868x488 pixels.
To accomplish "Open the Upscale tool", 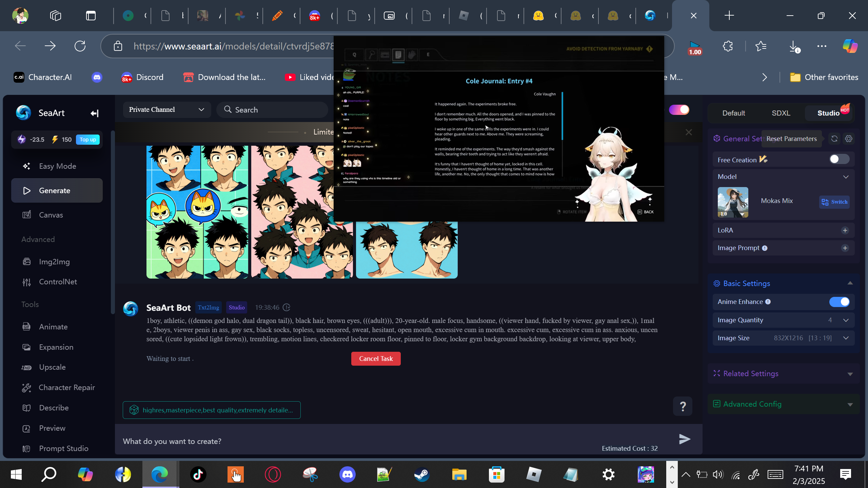I will 57,367.
